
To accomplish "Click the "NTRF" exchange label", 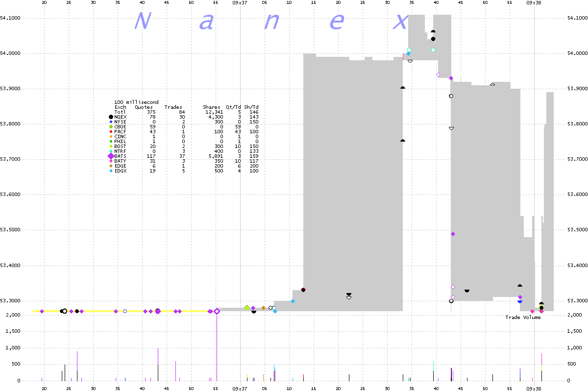I will tap(120, 151).
